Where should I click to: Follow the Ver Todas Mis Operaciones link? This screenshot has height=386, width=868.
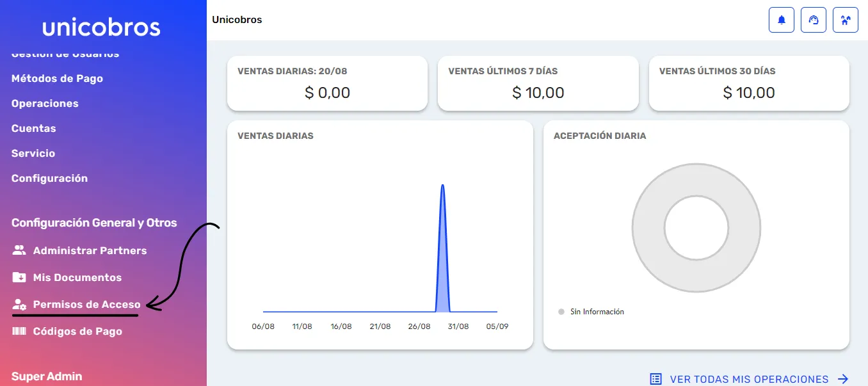749,379
